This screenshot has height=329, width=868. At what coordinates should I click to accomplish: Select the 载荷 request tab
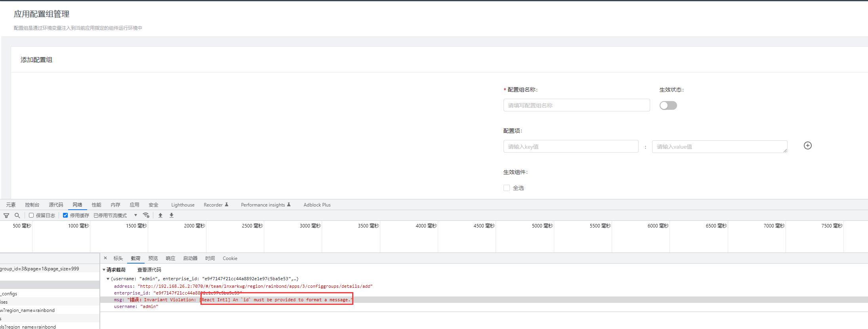135,258
